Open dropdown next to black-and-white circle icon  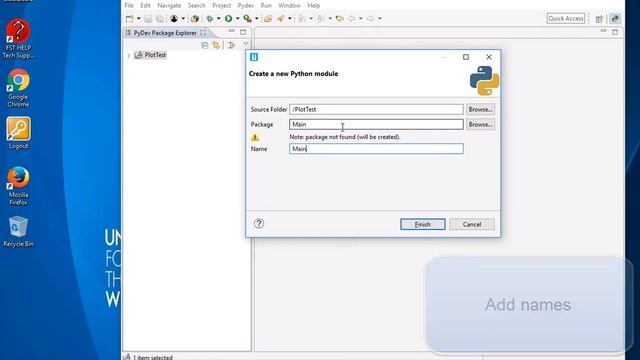183,18
